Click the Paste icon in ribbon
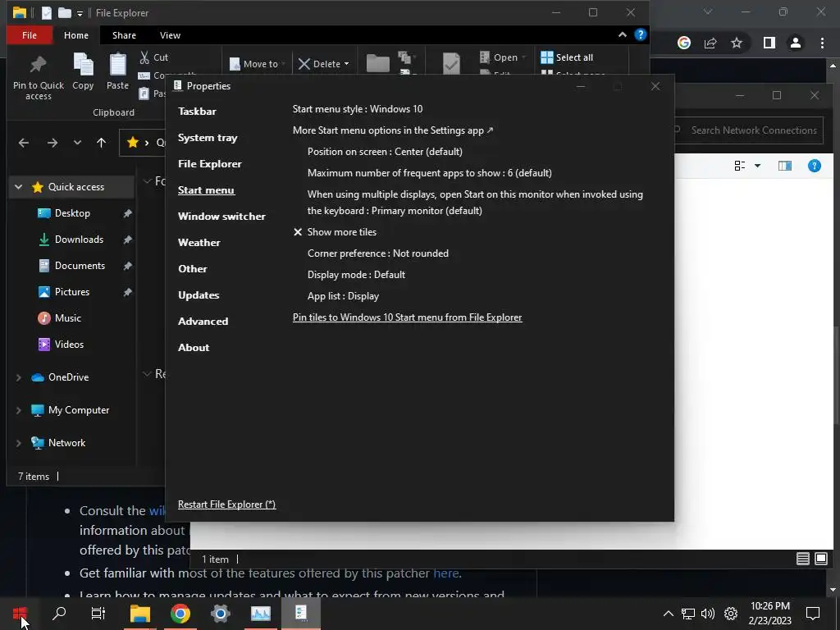840x630 pixels. click(x=117, y=65)
